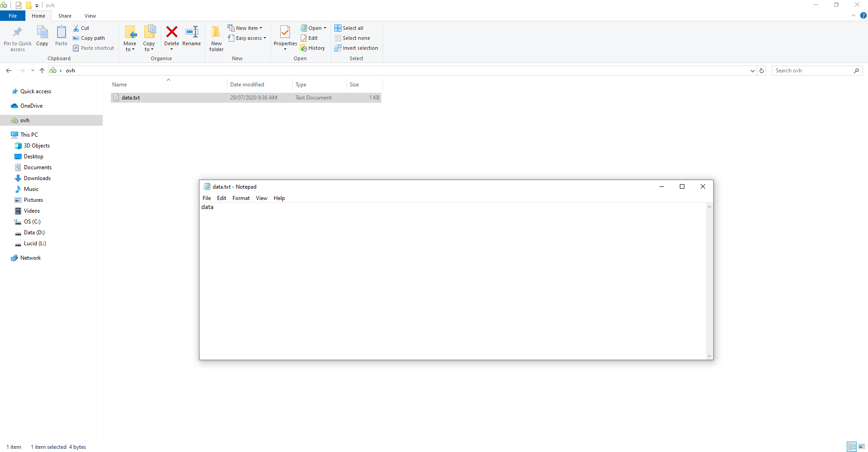Open Notepad File menu
Screen dimensions: 868x452
207,198
